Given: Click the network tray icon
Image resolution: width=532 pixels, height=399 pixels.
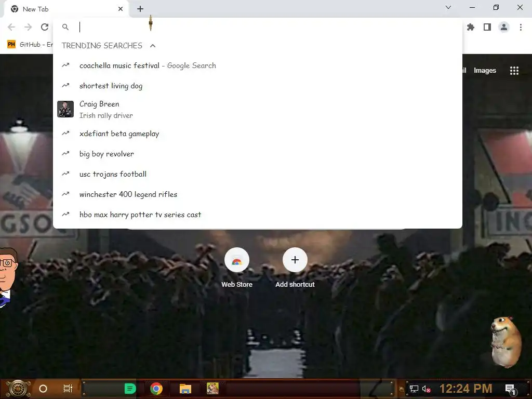Looking at the screenshot, I should (414, 389).
